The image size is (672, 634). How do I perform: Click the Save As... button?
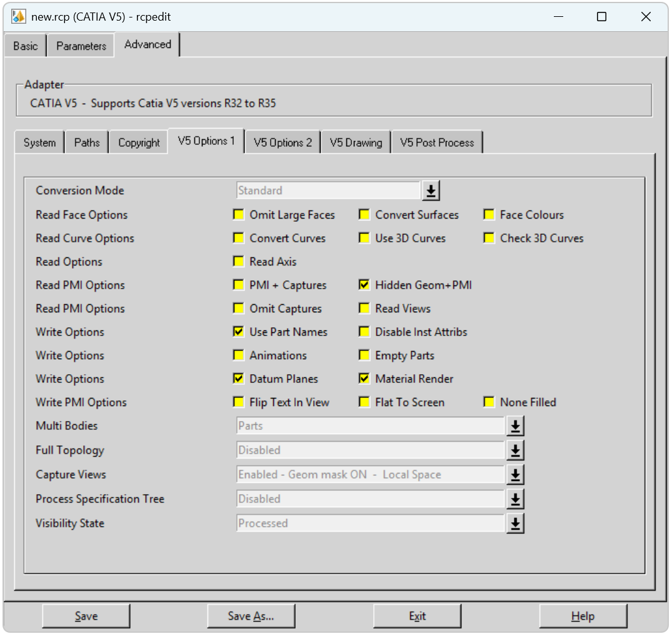pos(251,616)
